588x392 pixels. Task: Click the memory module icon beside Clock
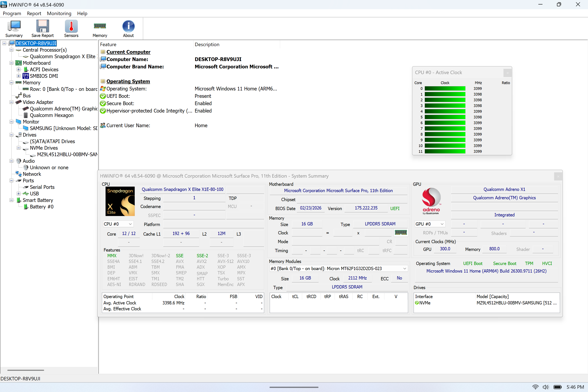point(401,233)
